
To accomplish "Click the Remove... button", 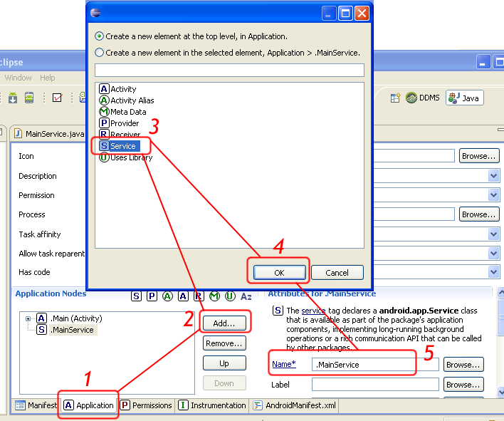I will (x=224, y=343).
